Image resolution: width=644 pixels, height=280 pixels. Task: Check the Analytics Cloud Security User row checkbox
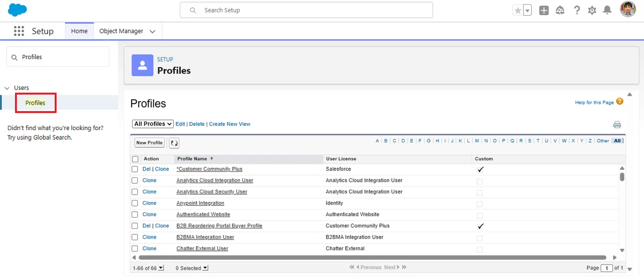click(135, 192)
